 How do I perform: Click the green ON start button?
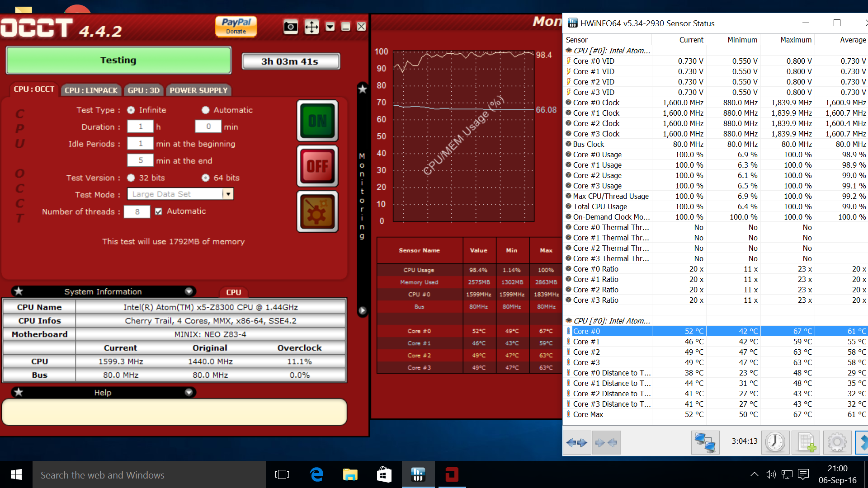pos(317,121)
